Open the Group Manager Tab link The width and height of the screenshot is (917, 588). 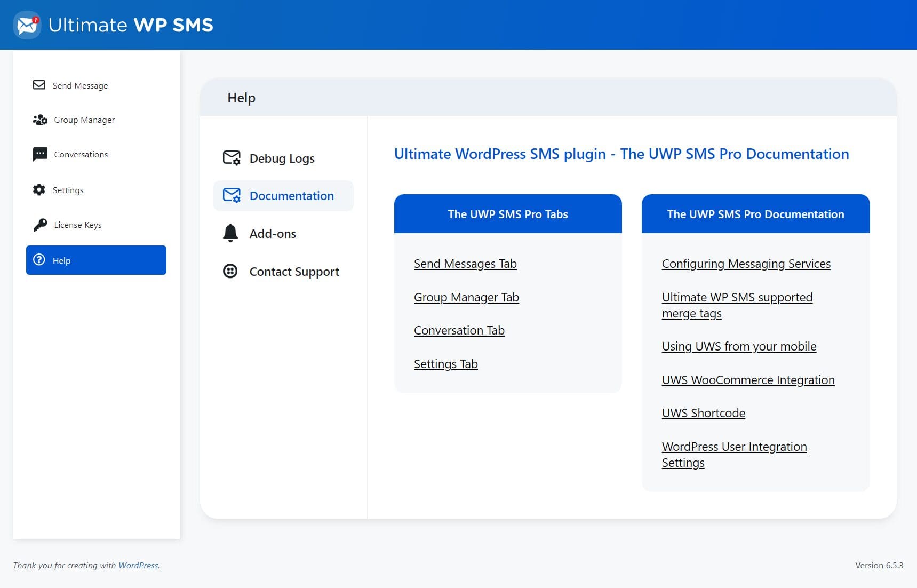click(x=466, y=297)
